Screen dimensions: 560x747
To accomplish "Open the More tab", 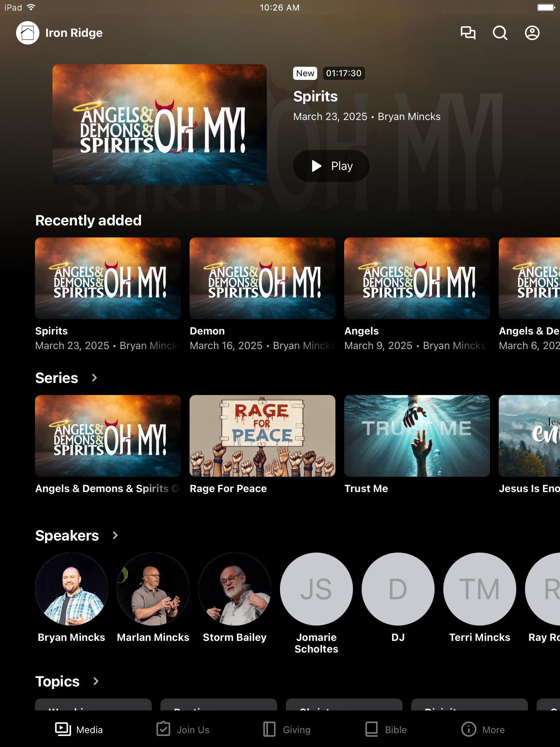I will 483,729.
